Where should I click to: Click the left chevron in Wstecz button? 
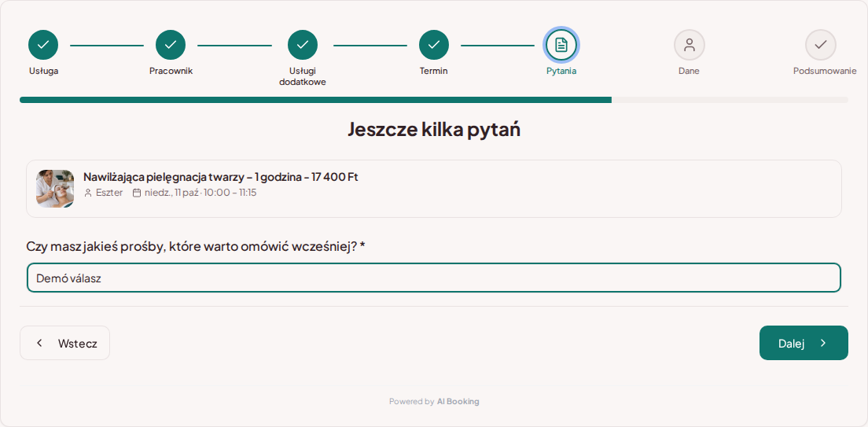[39, 343]
